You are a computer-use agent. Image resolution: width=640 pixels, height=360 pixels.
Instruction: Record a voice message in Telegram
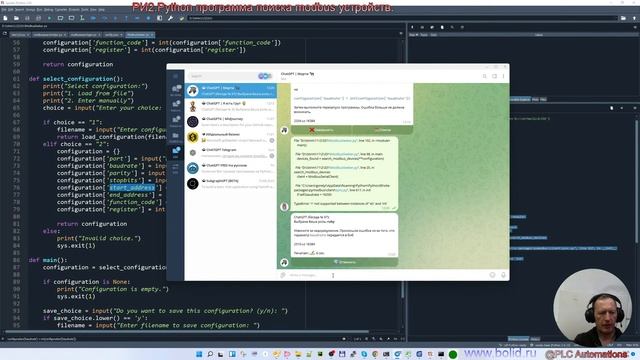(503, 275)
